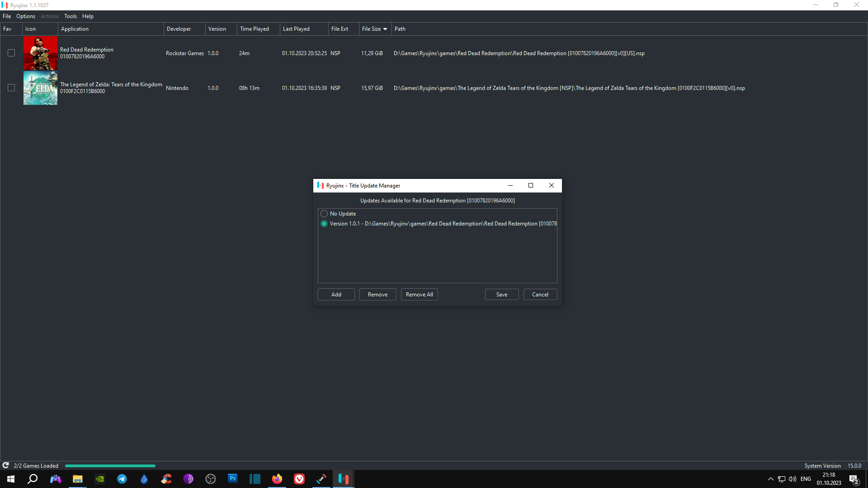Select the Zelda Tears of the Kingdom icon
This screenshot has height=488, width=868.
tap(40, 88)
